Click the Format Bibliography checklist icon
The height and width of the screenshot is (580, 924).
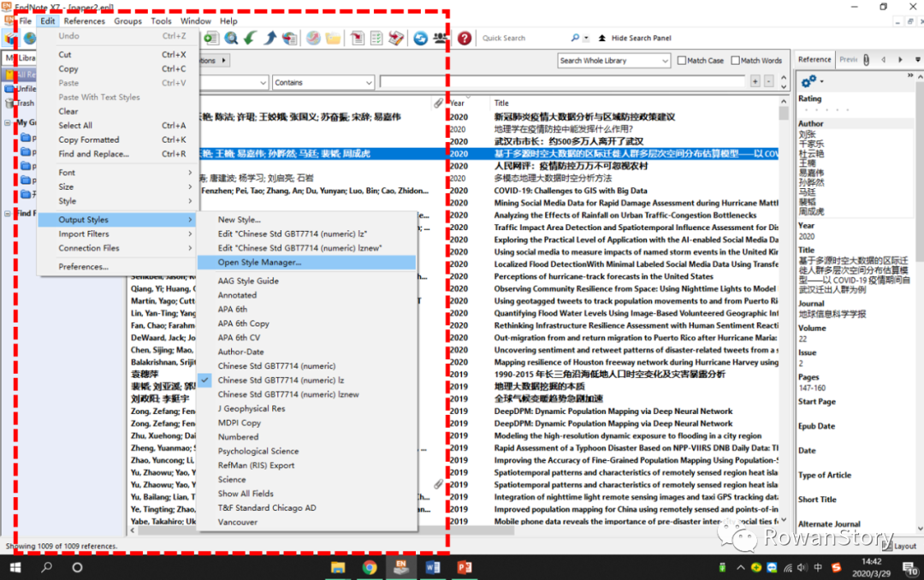point(376,38)
